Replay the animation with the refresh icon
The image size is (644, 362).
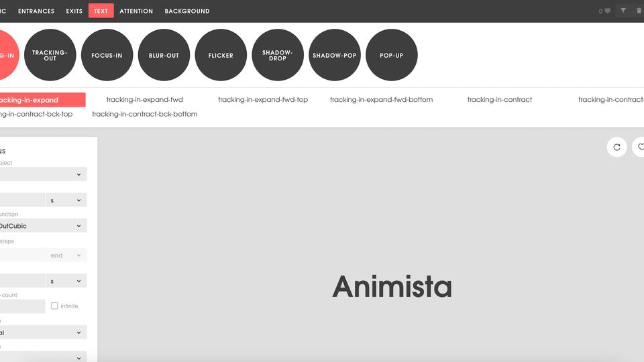click(x=616, y=147)
